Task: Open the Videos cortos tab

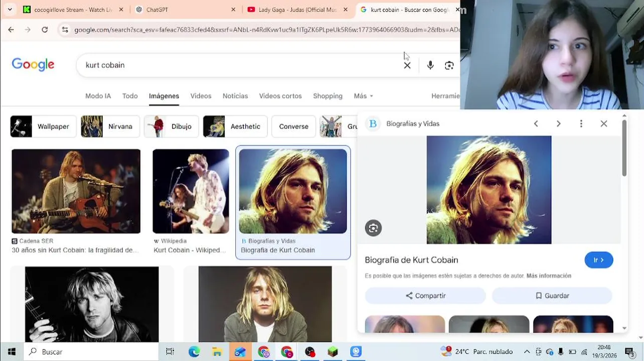Action: (280, 96)
